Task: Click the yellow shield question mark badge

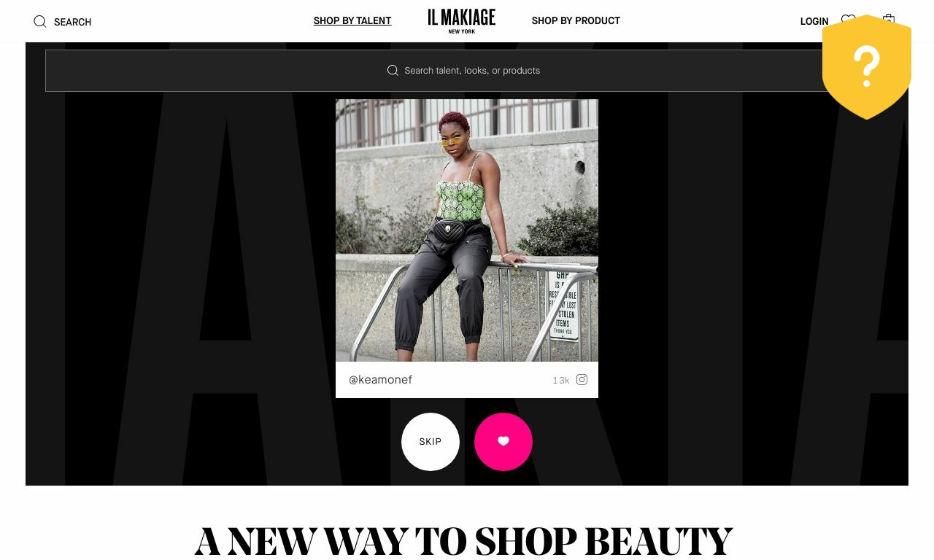Action: (x=867, y=67)
